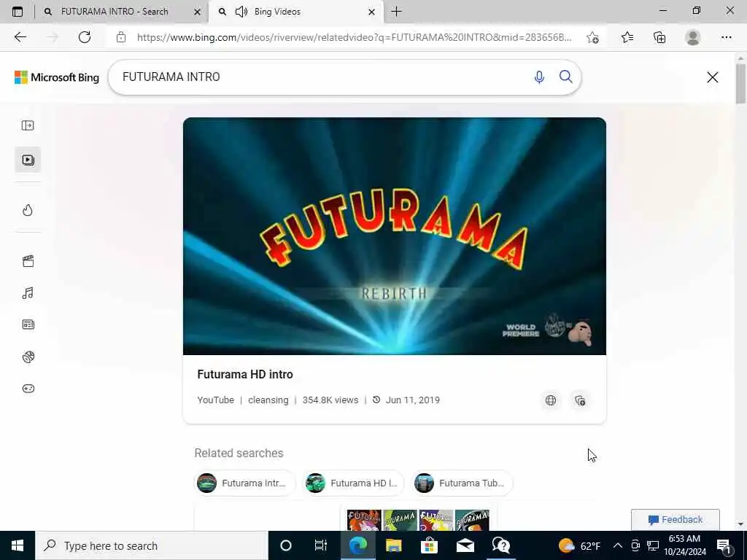The height and width of the screenshot is (560, 747).
Task: Play the Futurama Rebirth video
Action: pyautogui.click(x=395, y=236)
